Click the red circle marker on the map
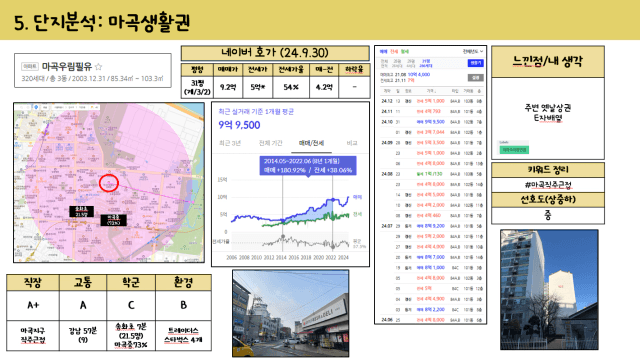 109,183
